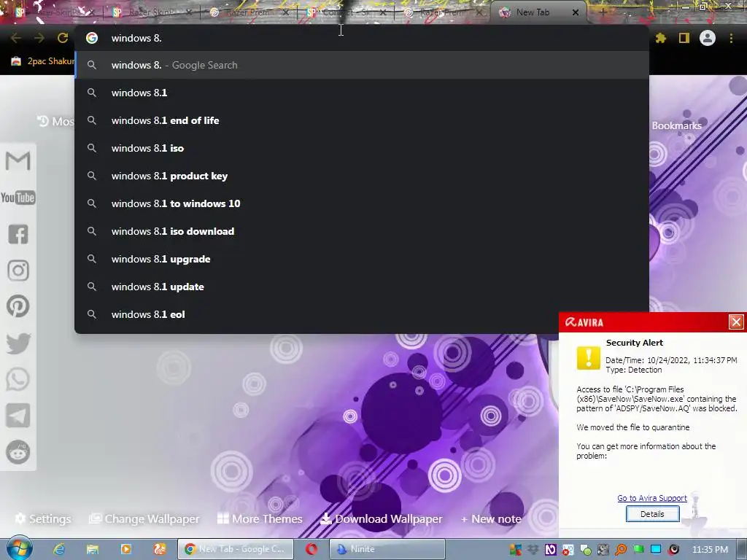Open the YouTube shortcut in the sidebar
The image size is (747, 560).
pos(18,198)
